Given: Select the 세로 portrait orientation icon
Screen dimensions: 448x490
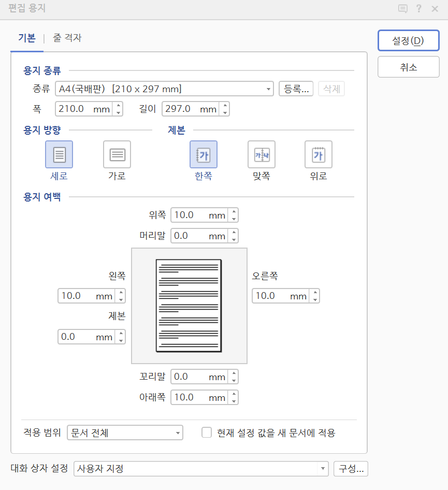Looking at the screenshot, I should (59, 154).
